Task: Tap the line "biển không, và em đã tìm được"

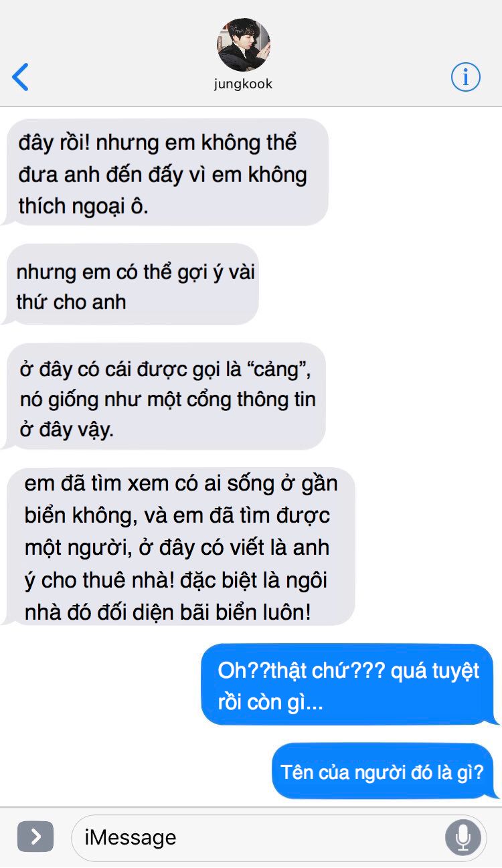Action: point(177,517)
